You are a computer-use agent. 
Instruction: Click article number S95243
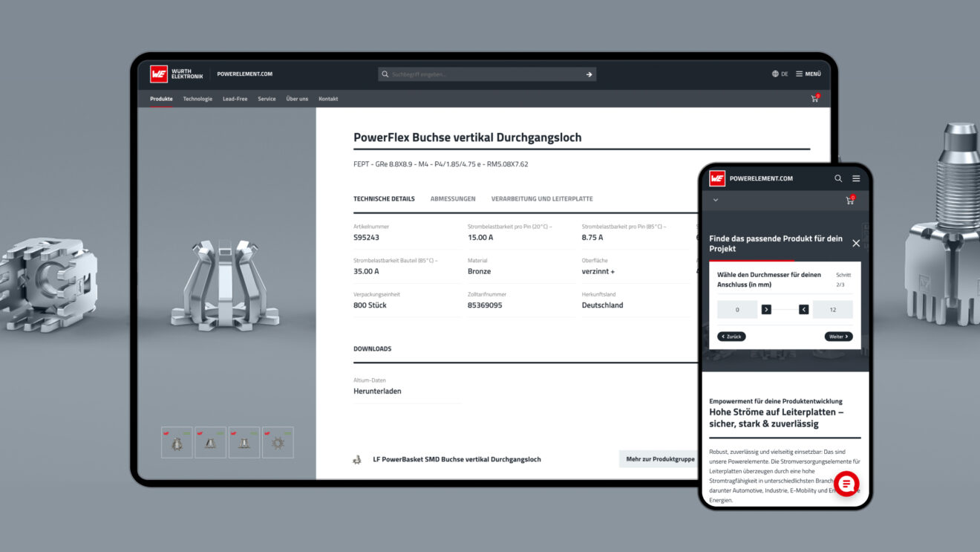click(x=366, y=238)
